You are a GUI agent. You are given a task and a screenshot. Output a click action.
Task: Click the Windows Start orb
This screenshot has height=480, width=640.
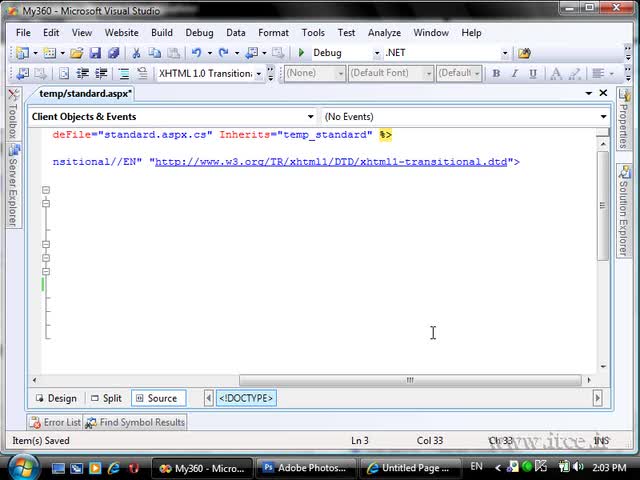(23, 467)
